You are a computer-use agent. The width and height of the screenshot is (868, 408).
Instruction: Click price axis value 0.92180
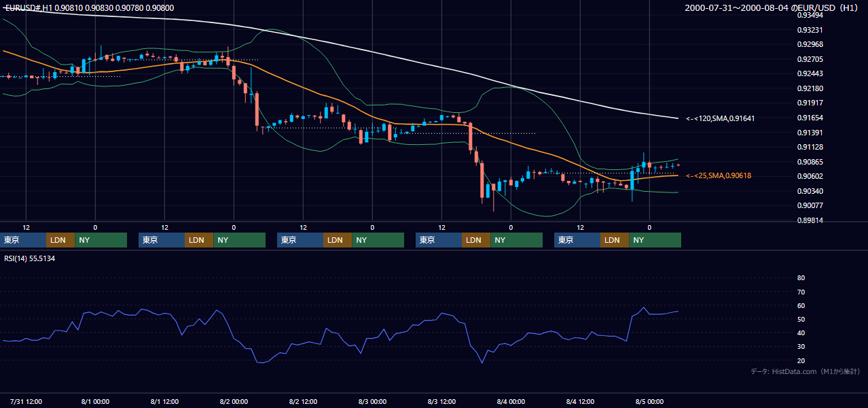tap(809, 88)
